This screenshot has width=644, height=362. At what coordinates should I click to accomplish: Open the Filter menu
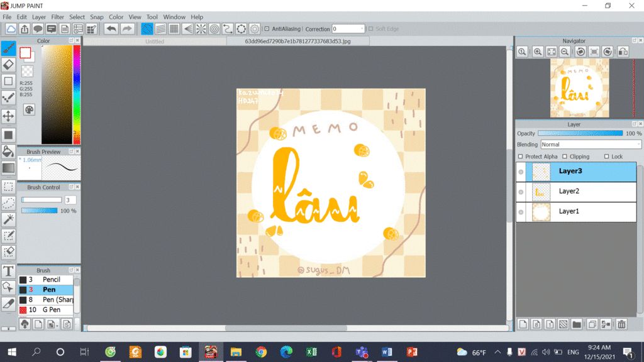click(57, 17)
